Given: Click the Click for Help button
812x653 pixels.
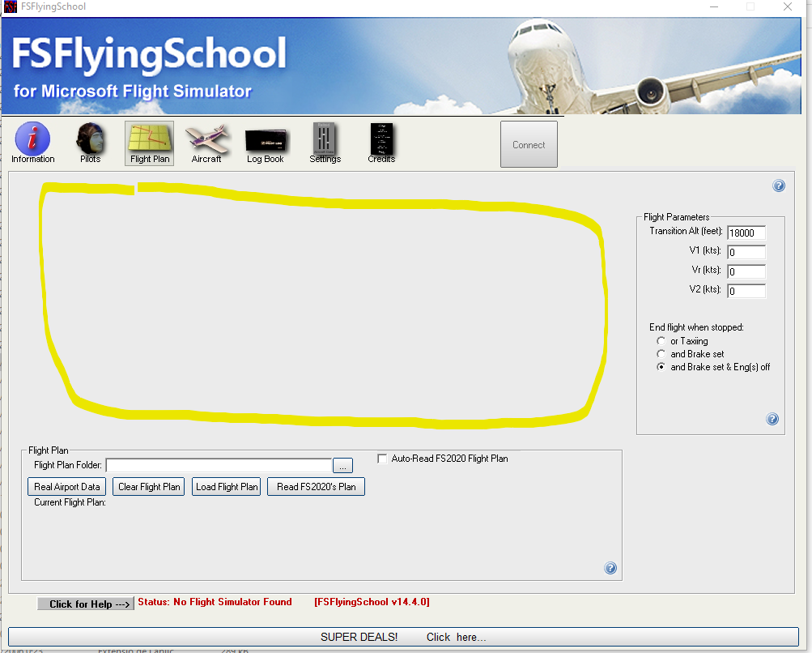Looking at the screenshot, I should pyautogui.click(x=86, y=604).
